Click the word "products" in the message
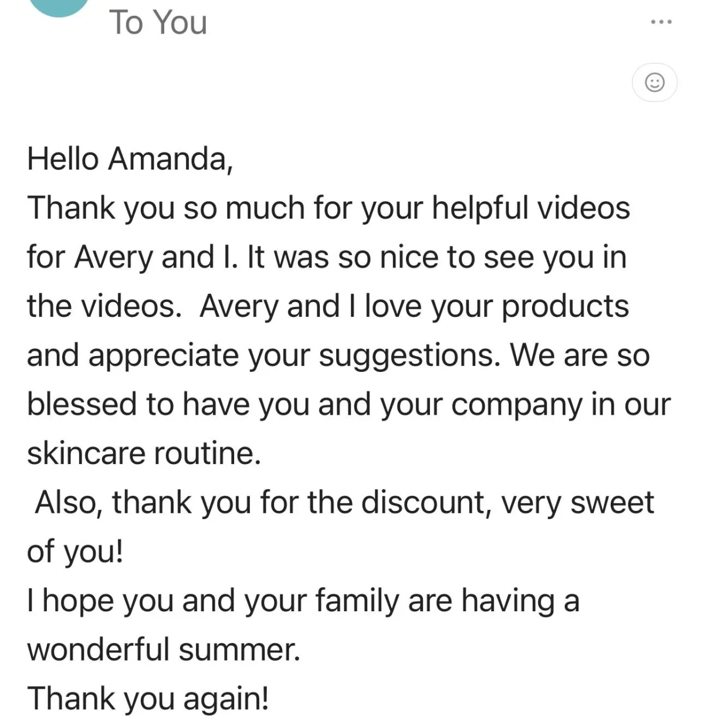The image size is (704, 728). point(565,306)
